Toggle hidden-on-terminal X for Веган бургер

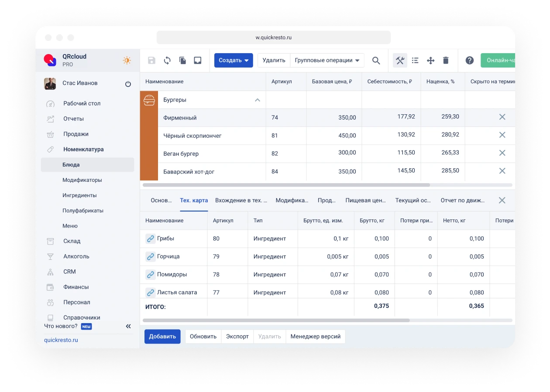click(502, 153)
